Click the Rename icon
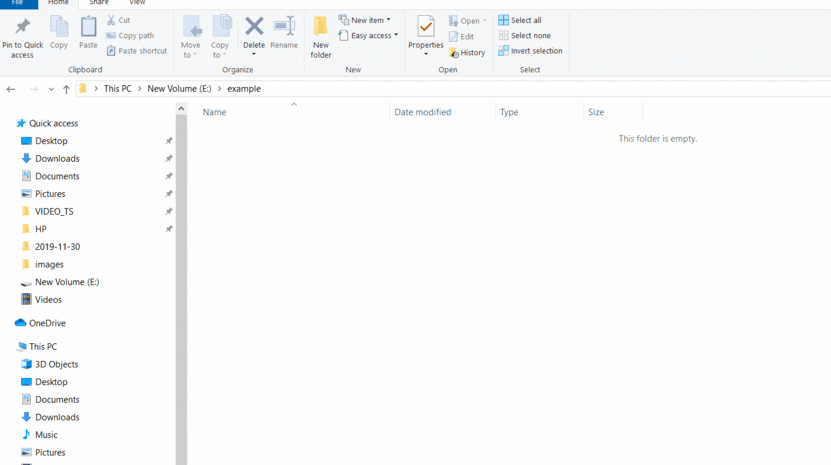 [x=284, y=27]
